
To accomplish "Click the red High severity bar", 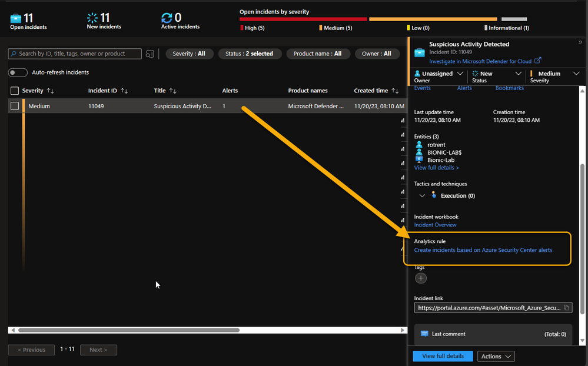I will pos(303,19).
